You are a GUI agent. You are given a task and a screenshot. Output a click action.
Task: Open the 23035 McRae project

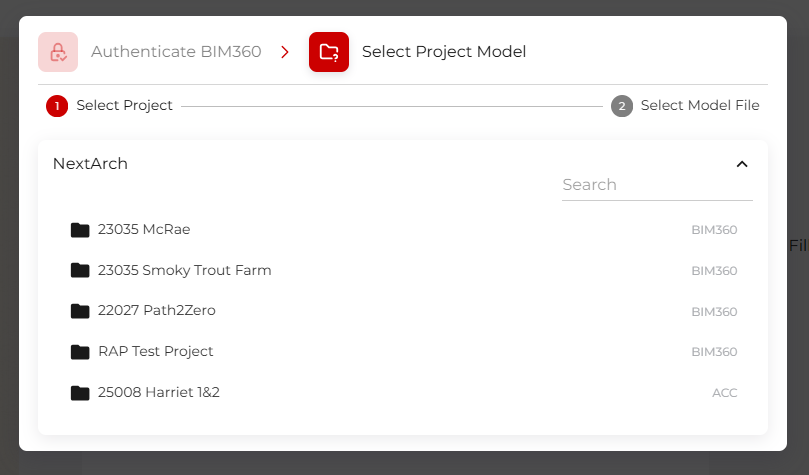[x=144, y=230]
